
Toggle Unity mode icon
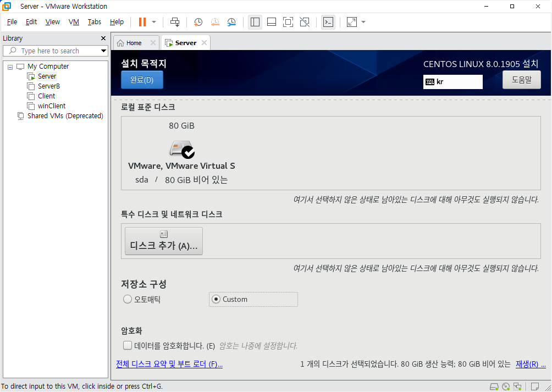coord(305,22)
